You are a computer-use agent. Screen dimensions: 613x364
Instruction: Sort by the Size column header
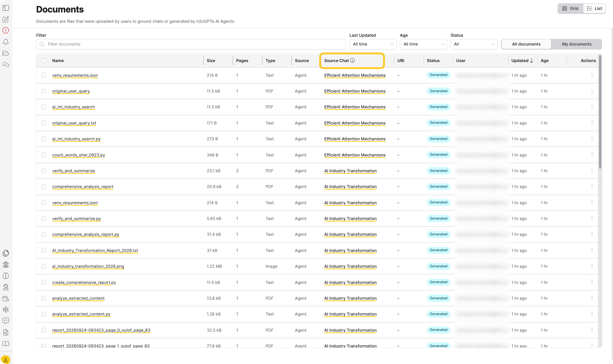(x=211, y=61)
